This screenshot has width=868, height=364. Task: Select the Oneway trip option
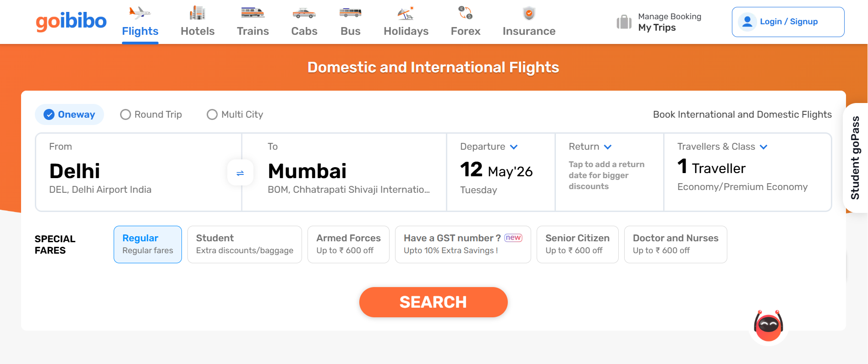[x=70, y=114]
